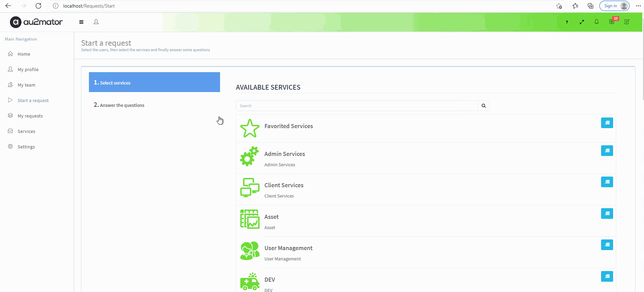This screenshot has width=644, height=292.
Task: Reload the page with browser refresh
Action: pos(38,6)
